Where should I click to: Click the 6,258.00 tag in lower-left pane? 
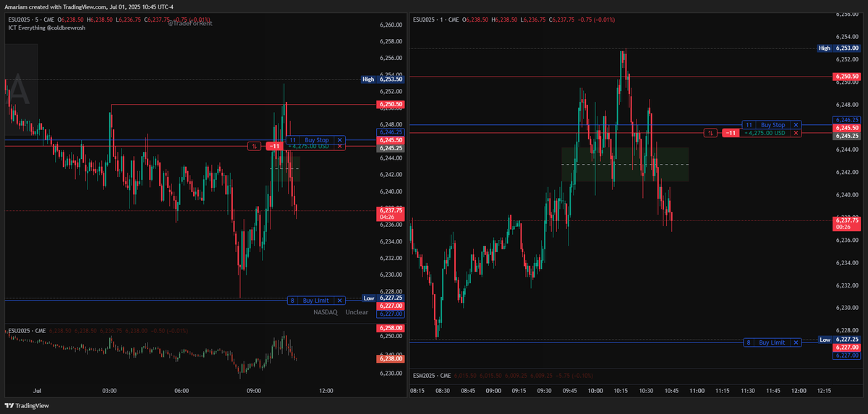391,328
